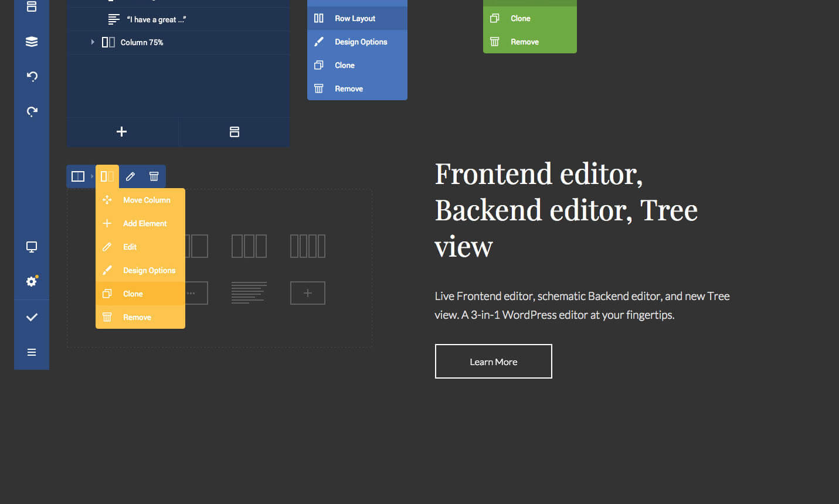Choose Remove in the green menu

click(x=530, y=42)
